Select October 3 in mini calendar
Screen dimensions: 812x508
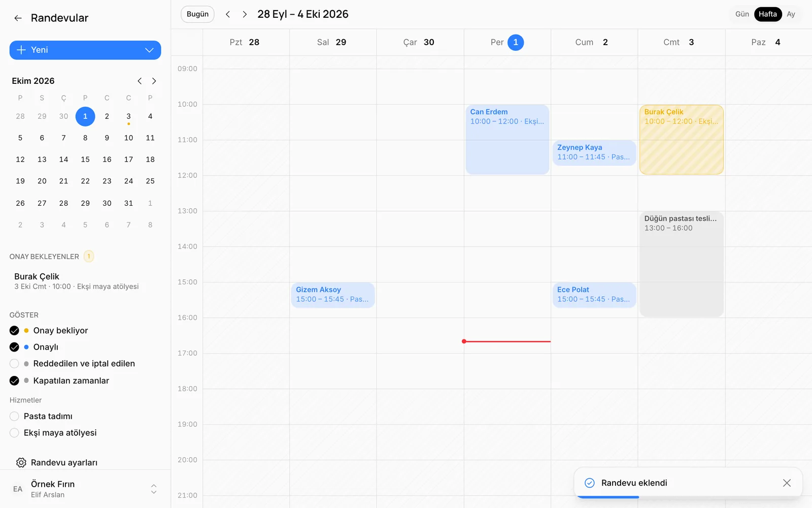128,116
